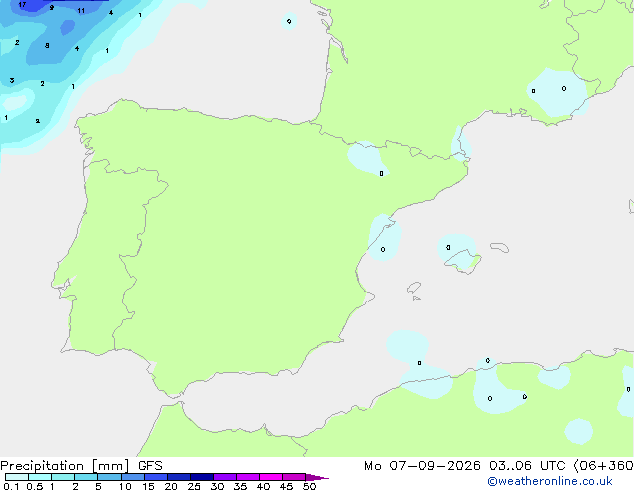Click the '50' legend scale label
The width and height of the screenshot is (634, 490).
click(x=309, y=486)
